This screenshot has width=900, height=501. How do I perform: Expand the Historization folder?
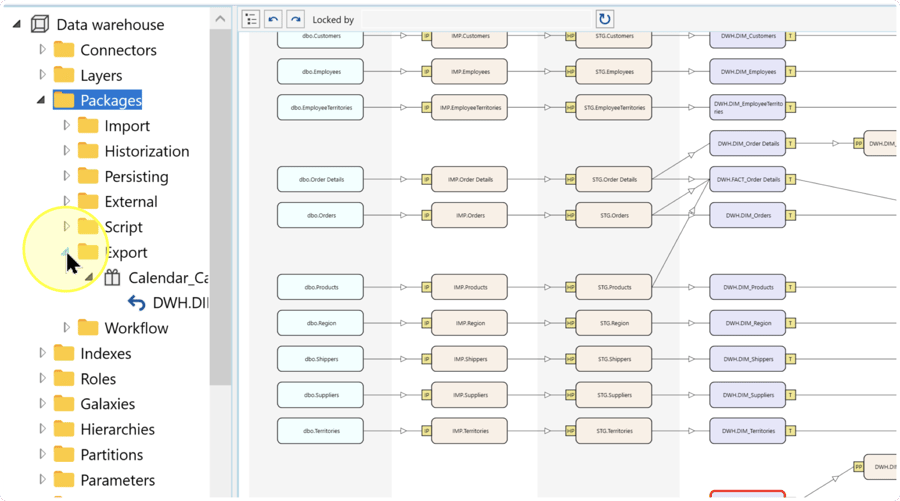pos(66,150)
